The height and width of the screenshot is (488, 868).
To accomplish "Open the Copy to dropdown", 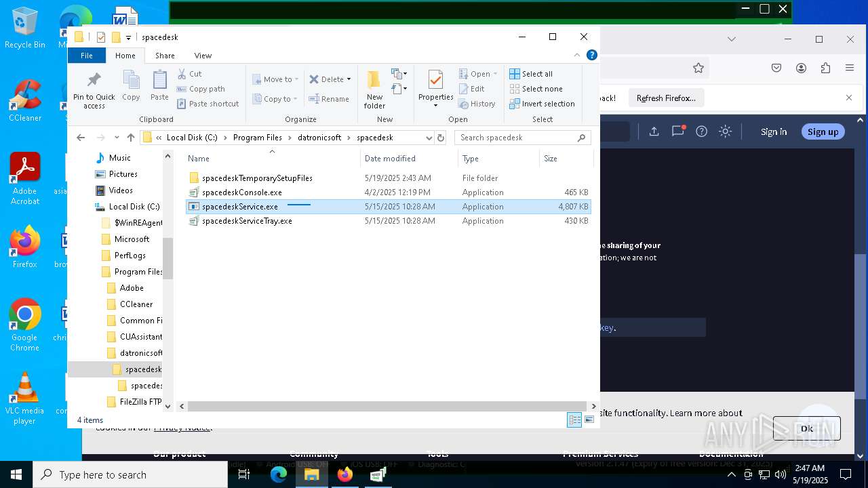I will pyautogui.click(x=275, y=99).
